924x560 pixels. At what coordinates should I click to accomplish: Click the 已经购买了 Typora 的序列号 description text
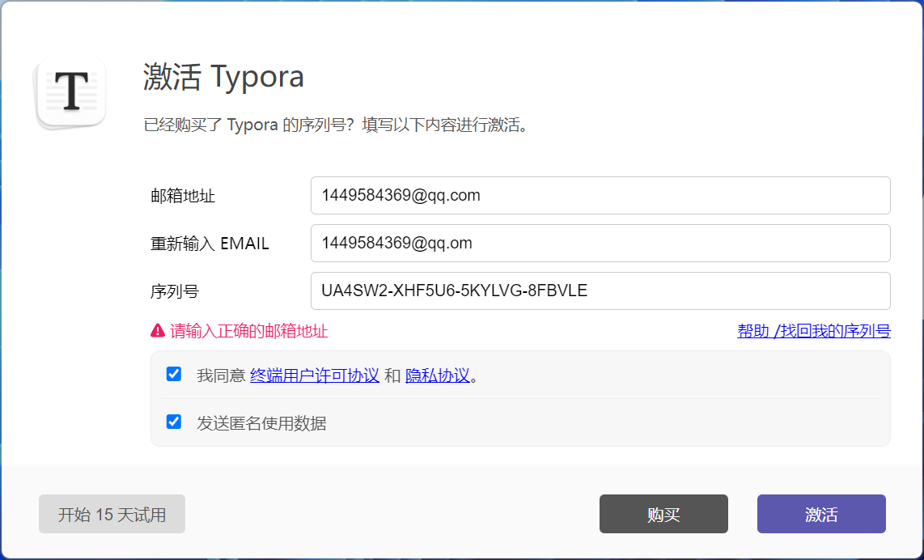coord(335,125)
